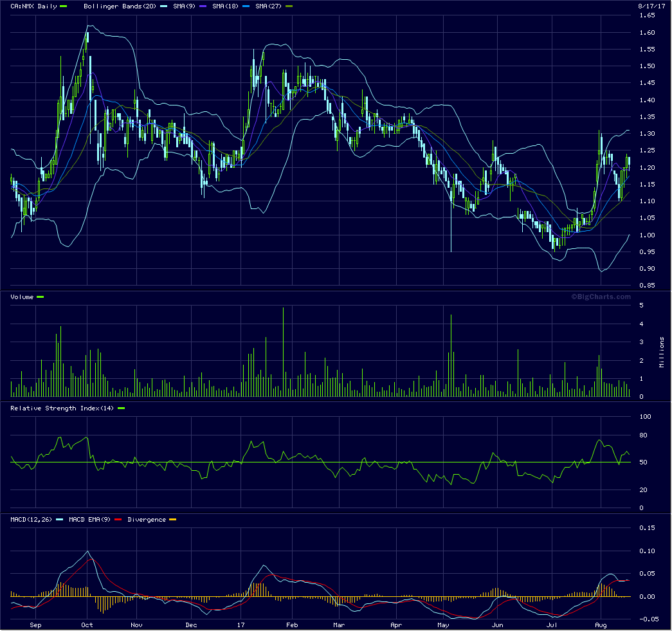Viewport: 672px width, 631px height.
Task: Click the 'Divergence' legend label
Action: tap(147, 520)
